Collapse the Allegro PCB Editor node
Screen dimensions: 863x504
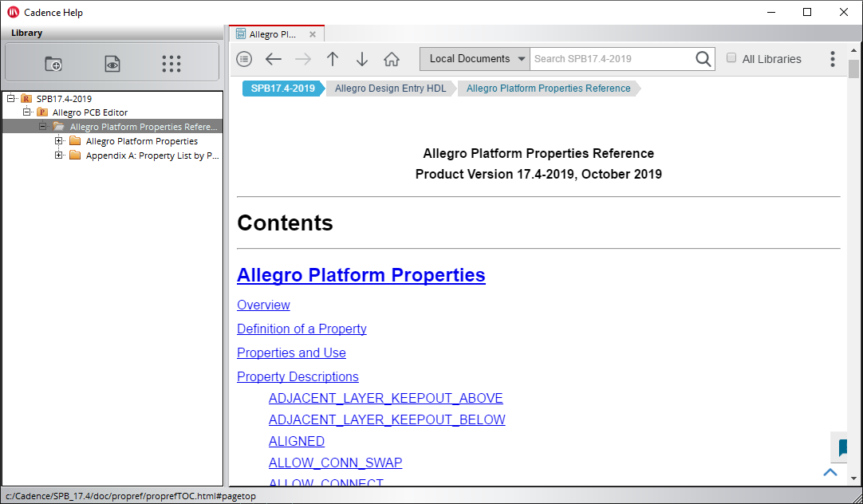pos(26,112)
